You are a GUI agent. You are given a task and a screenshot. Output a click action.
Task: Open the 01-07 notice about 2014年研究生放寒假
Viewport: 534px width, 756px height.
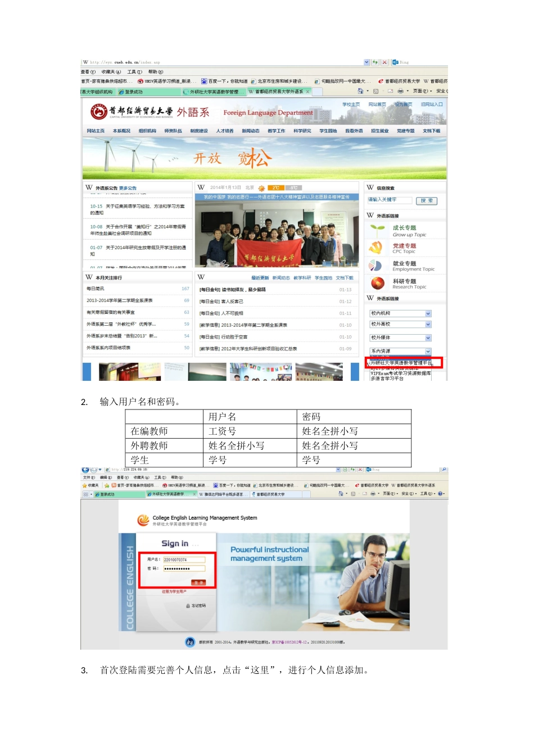(x=138, y=251)
